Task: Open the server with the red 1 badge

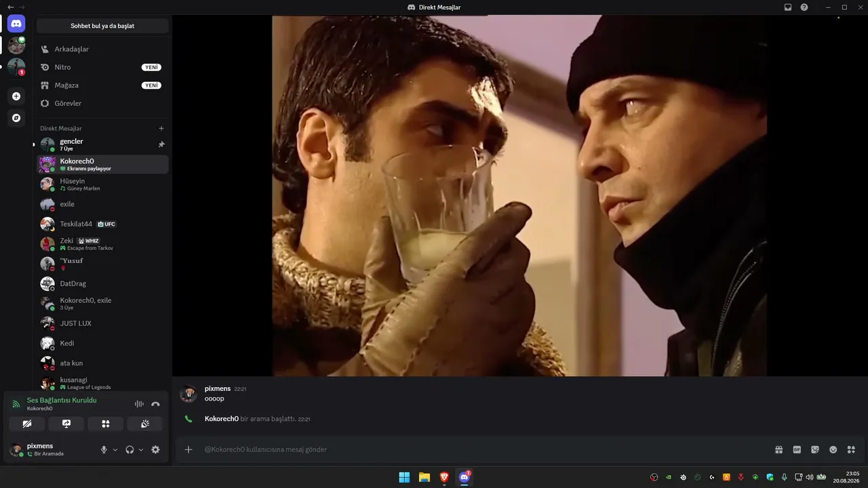Action: point(16,67)
